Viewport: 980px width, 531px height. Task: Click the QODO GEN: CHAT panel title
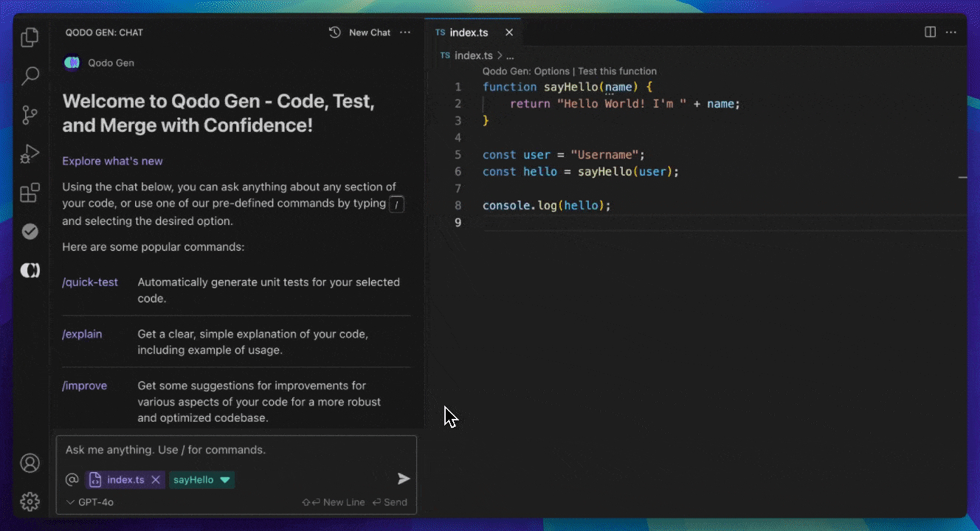point(104,32)
